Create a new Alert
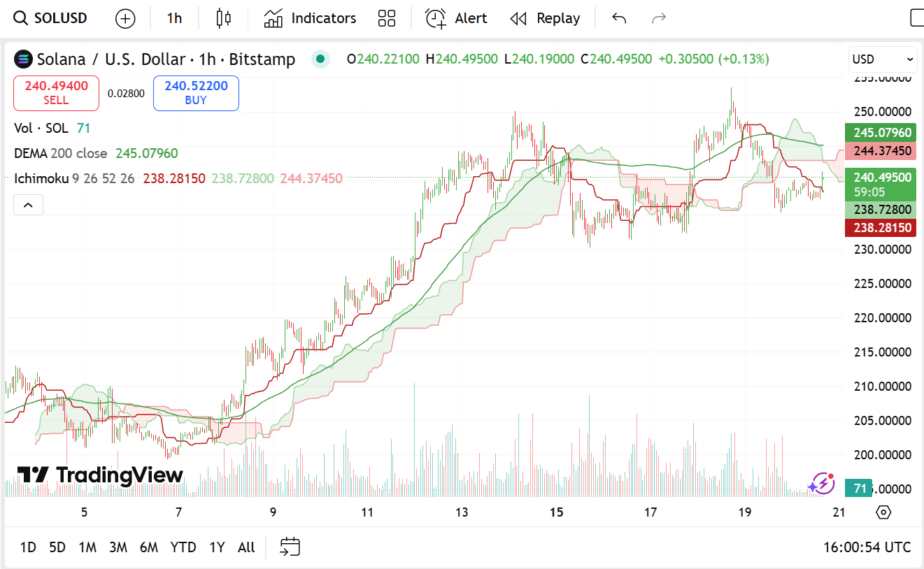This screenshot has width=924, height=569. pos(456,18)
